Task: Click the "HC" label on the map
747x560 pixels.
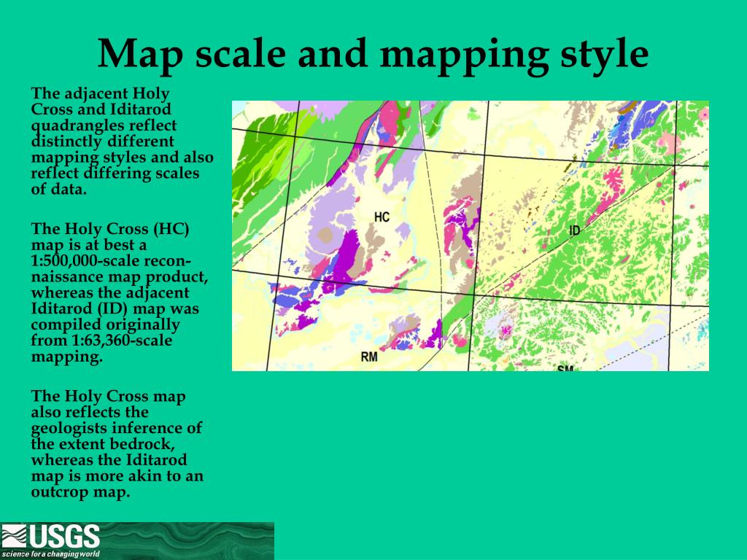Action: pyautogui.click(x=382, y=217)
